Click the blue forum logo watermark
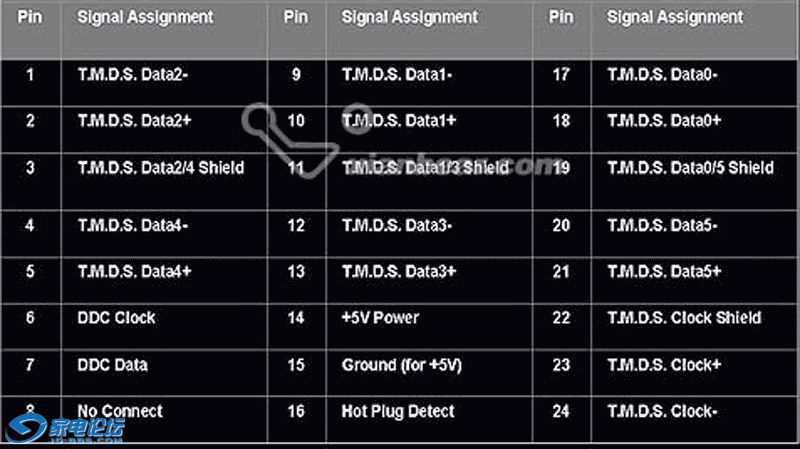This screenshot has width=800, height=449. [65, 429]
